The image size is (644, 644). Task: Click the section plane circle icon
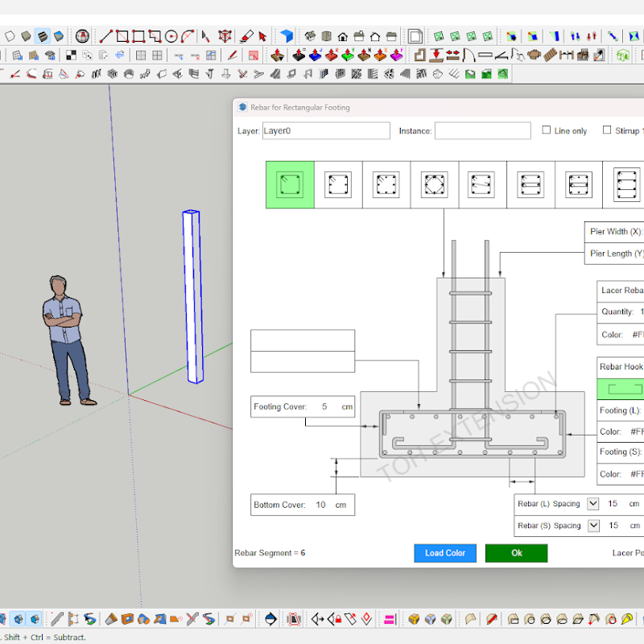pos(270,619)
